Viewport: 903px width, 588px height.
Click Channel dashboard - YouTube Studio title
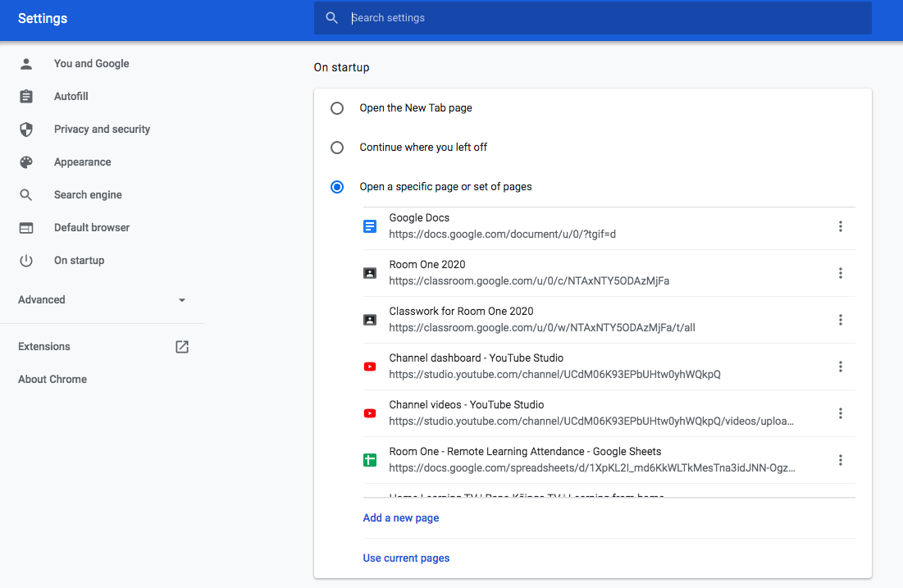click(477, 358)
